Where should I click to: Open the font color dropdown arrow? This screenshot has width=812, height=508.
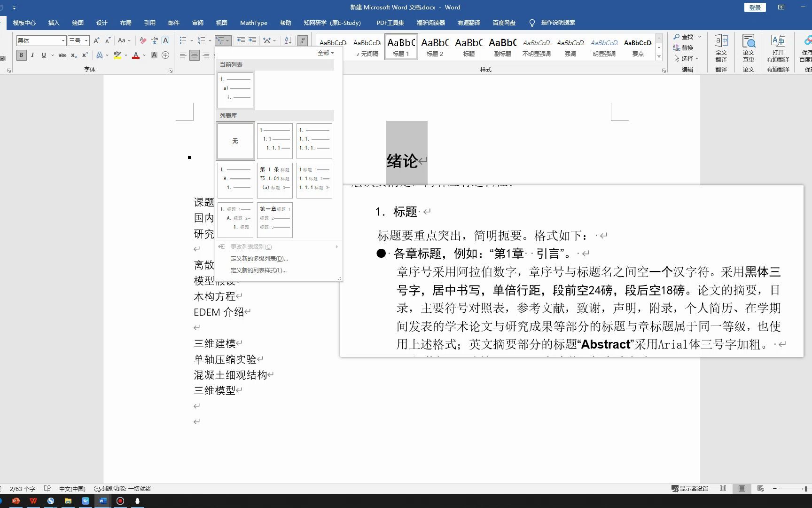pyautogui.click(x=144, y=55)
